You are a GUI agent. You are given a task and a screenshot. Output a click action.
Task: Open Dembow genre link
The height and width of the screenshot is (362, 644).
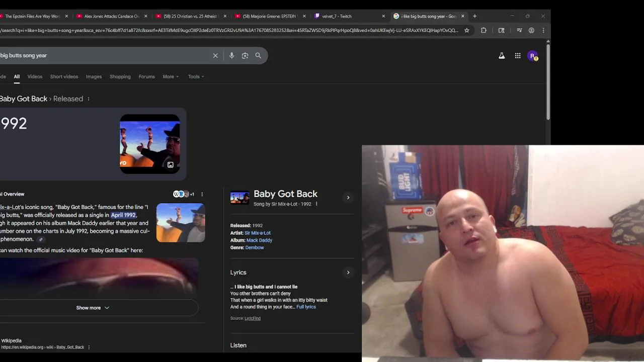pyautogui.click(x=255, y=248)
